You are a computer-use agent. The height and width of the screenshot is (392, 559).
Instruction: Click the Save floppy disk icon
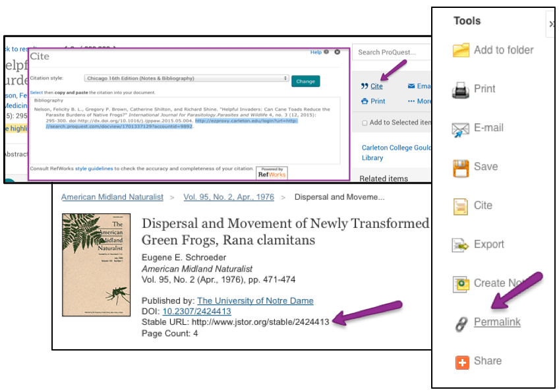pyautogui.click(x=461, y=168)
